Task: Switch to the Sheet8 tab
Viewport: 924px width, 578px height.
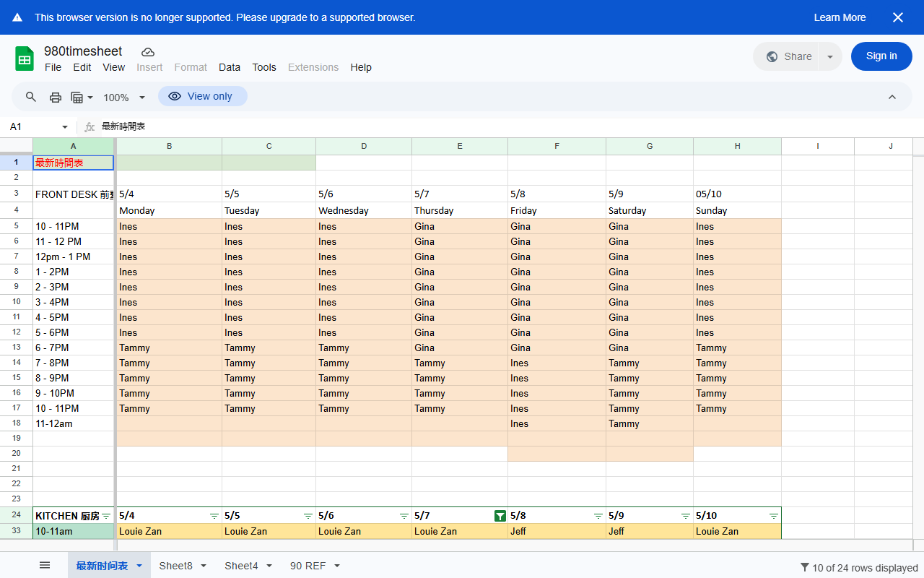Action: click(176, 566)
